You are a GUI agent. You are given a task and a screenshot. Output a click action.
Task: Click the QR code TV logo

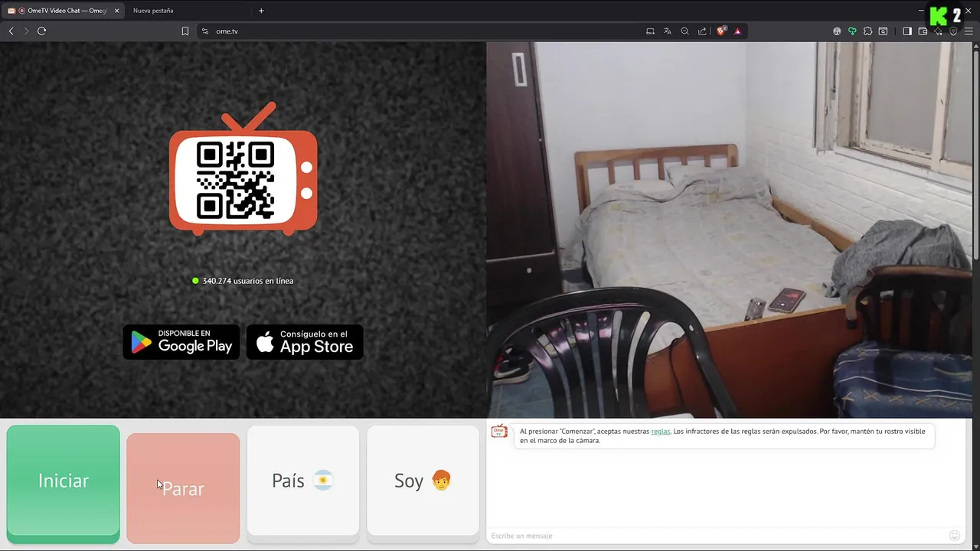[x=243, y=169]
